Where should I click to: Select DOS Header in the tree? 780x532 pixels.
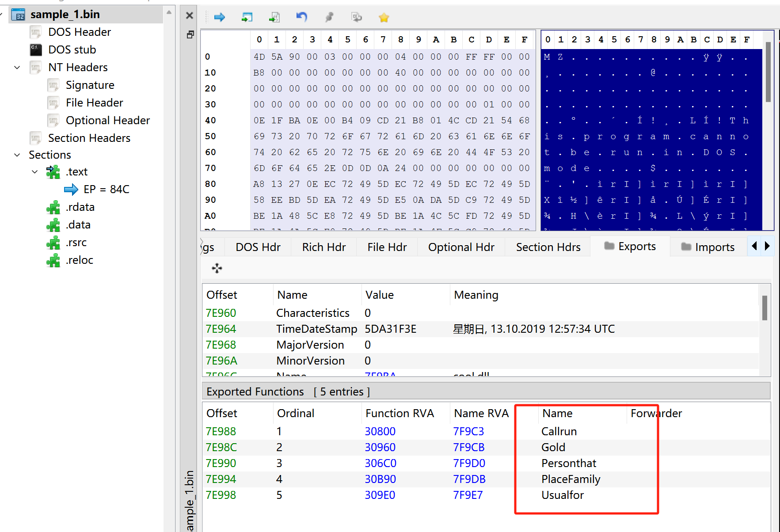(x=80, y=32)
